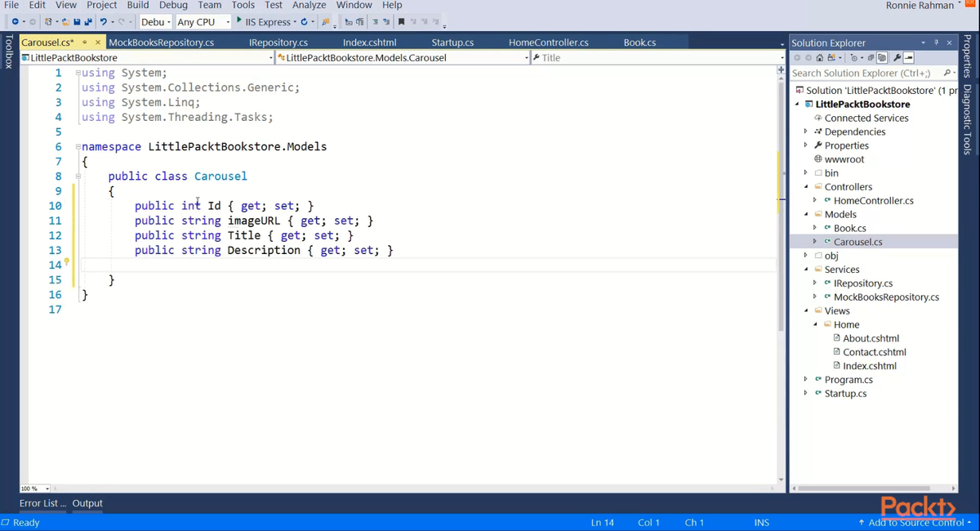Click the Solutions and Folders switch icon

tap(831, 58)
